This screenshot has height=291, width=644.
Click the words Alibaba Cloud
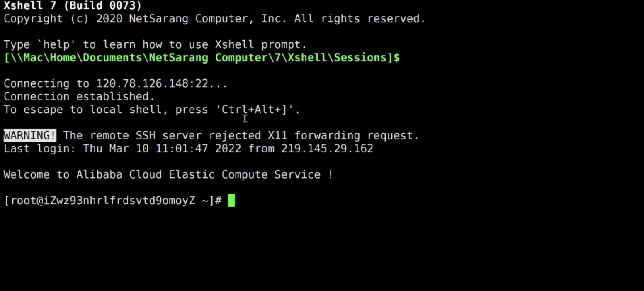(119, 174)
